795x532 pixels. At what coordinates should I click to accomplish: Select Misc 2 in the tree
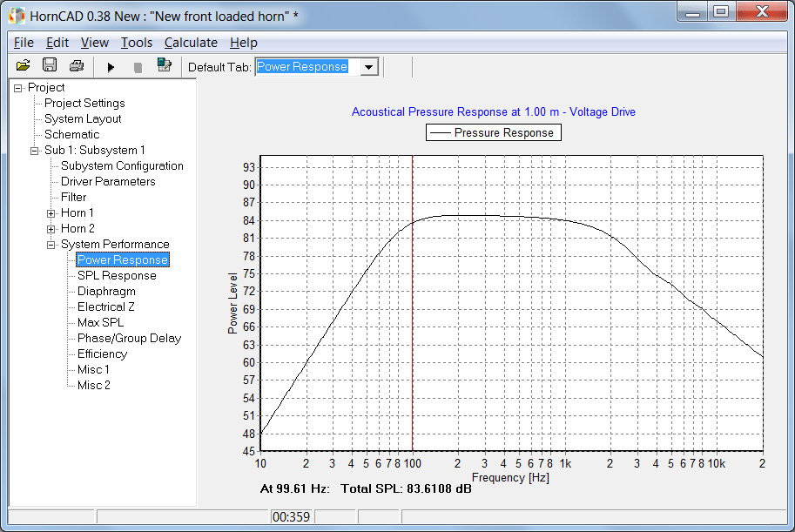tap(94, 386)
